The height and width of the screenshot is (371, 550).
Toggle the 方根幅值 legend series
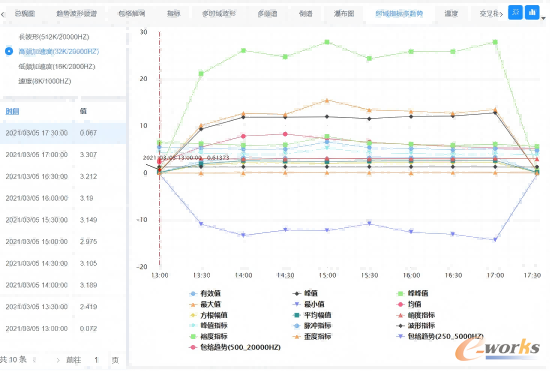click(208, 315)
